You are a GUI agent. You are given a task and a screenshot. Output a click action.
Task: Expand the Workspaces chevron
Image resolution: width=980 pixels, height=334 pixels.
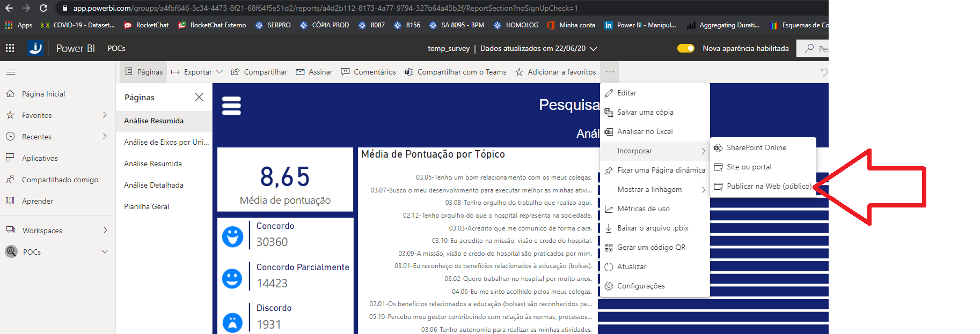pyautogui.click(x=105, y=230)
